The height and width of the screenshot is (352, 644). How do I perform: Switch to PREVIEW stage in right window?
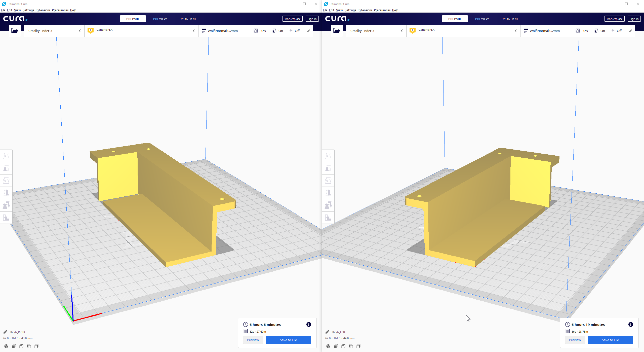[x=482, y=19]
